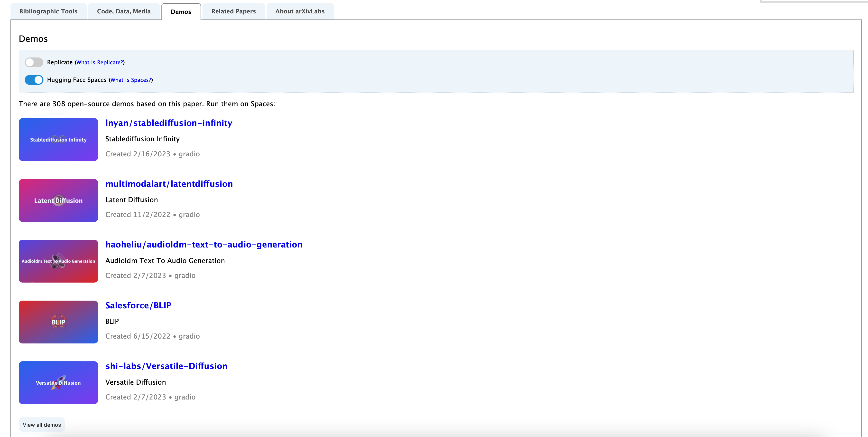Click the 'Created 2/16/2023 • gradio' text

(x=153, y=154)
